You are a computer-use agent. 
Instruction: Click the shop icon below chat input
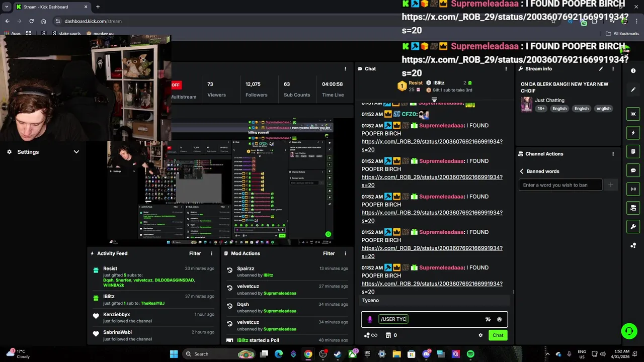388,335
